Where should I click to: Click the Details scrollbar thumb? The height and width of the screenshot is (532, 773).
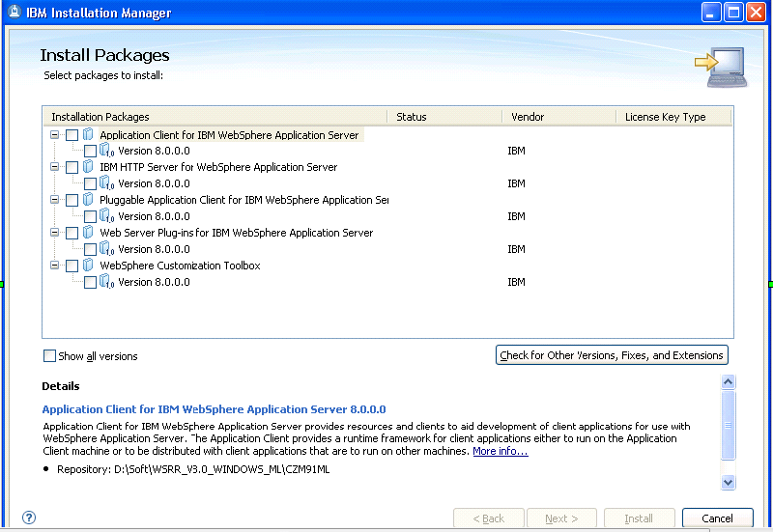pos(729,425)
